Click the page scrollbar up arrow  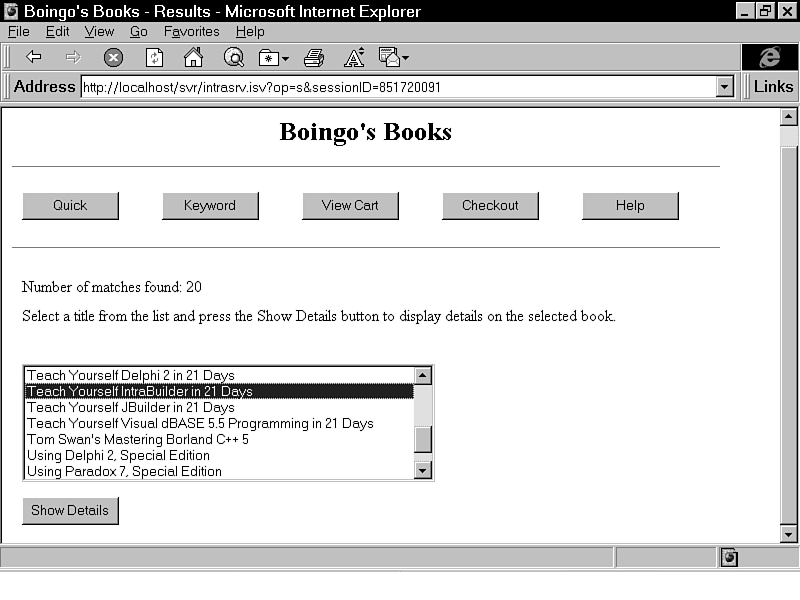click(x=789, y=117)
